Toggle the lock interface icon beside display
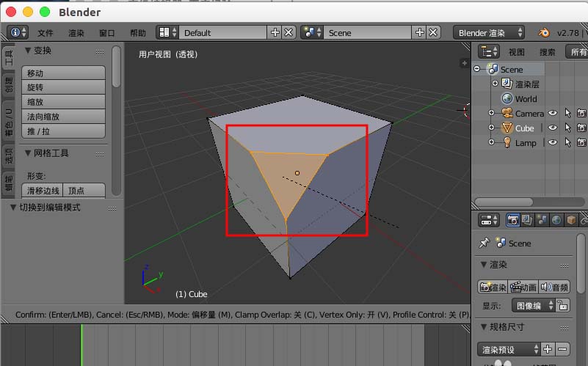Screen dimensions: 588x366 pyautogui.click(x=562, y=305)
